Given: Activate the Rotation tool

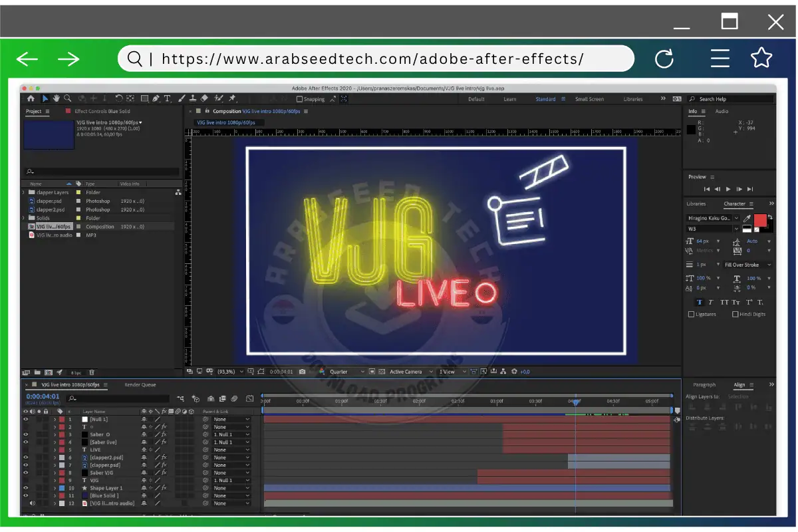Looking at the screenshot, I should point(120,98).
